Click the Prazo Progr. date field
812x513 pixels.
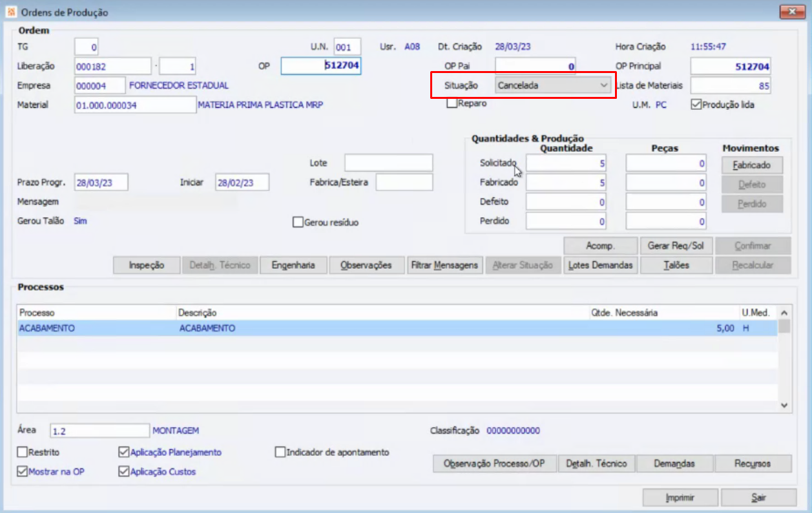click(101, 182)
